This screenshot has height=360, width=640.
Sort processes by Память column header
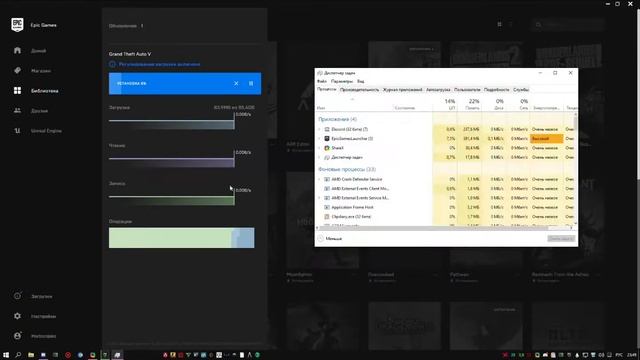pos(470,104)
